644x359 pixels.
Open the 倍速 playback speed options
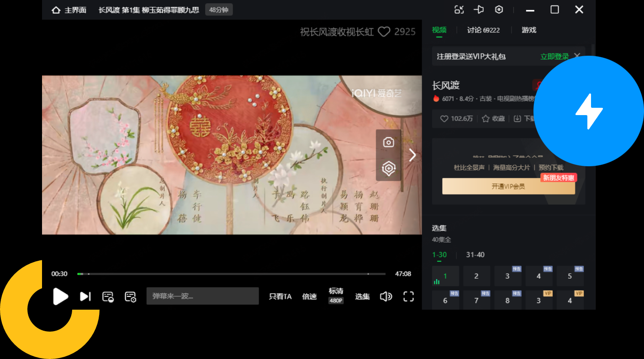click(x=309, y=296)
